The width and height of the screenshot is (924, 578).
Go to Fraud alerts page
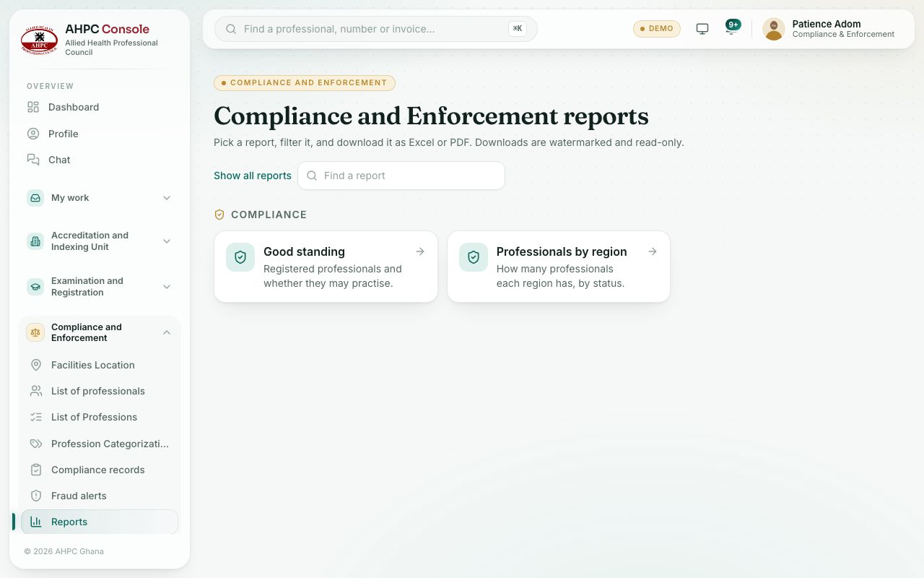[x=100, y=496]
